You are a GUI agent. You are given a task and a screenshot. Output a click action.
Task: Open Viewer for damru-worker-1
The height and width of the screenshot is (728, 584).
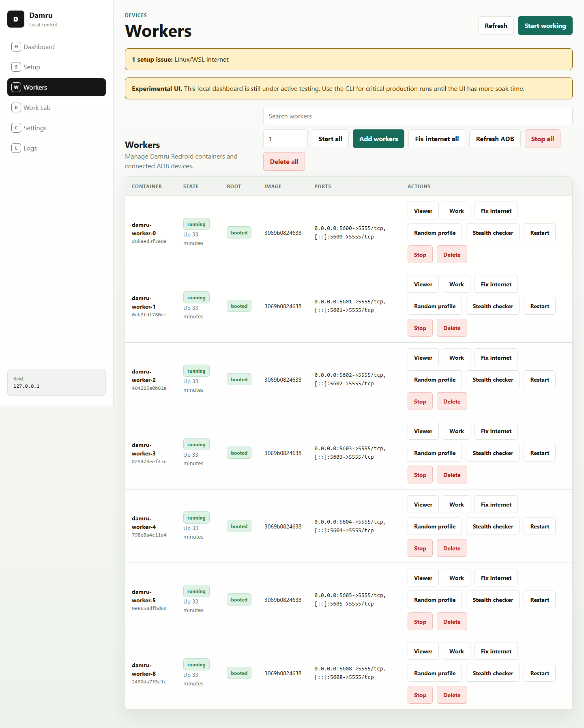point(423,284)
